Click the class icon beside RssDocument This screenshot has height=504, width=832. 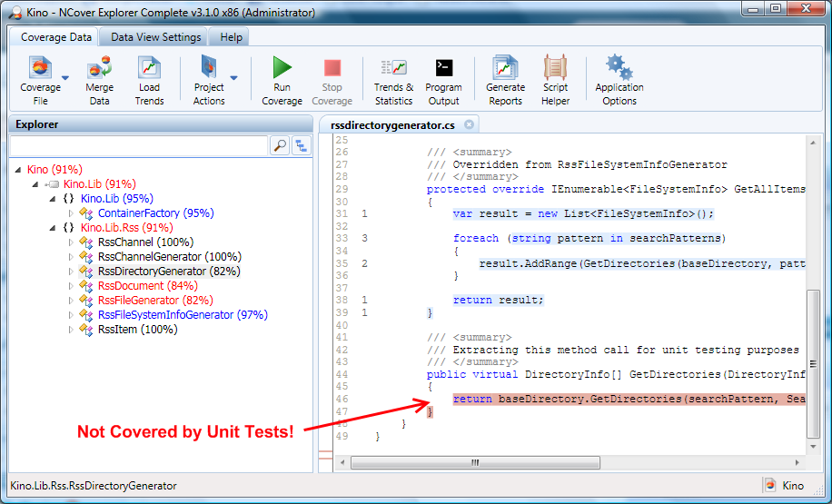(x=86, y=286)
